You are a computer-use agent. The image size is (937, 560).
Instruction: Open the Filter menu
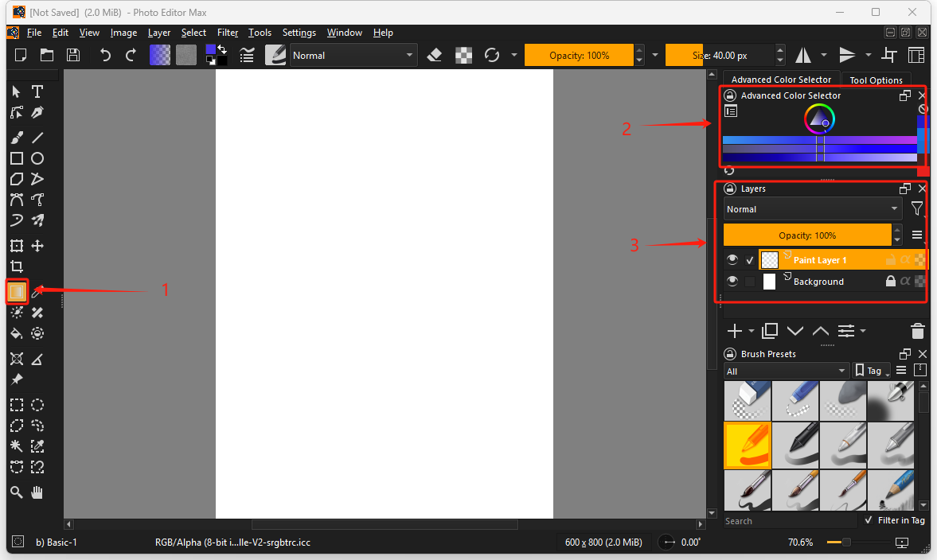[228, 33]
